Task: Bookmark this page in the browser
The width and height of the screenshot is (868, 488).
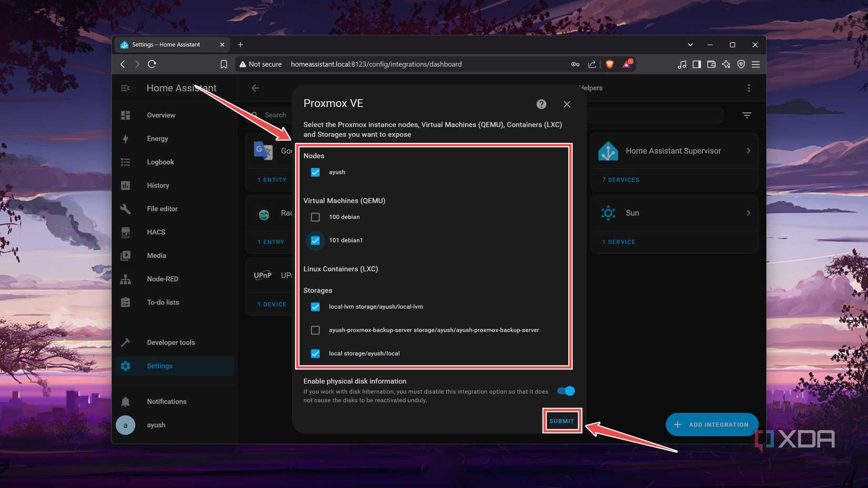Action: coord(224,64)
